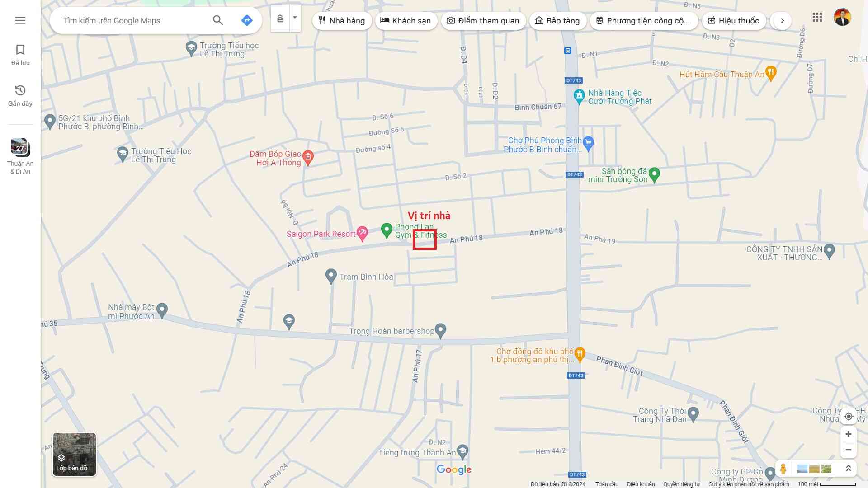868x488 pixels.
Task: Open the hamburger main menu
Action: point(20,20)
